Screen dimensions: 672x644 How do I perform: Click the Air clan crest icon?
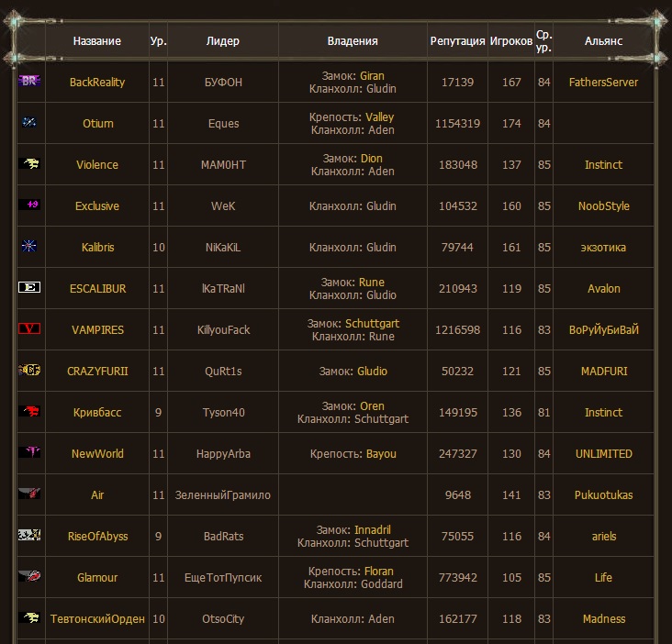(x=29, y=494)
